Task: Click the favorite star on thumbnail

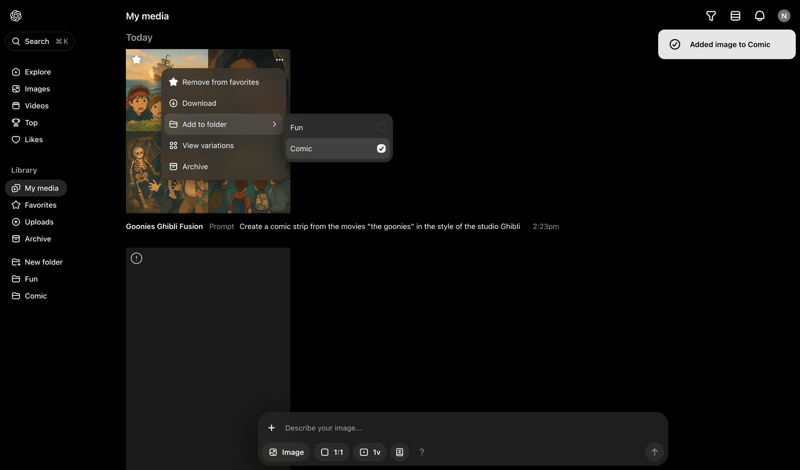Action: 137,60
